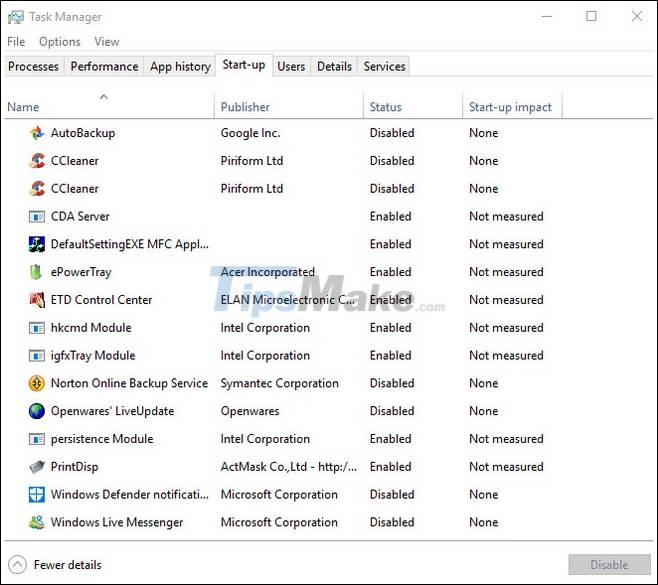Click the Task Manager title bar icon

[16, 17]
